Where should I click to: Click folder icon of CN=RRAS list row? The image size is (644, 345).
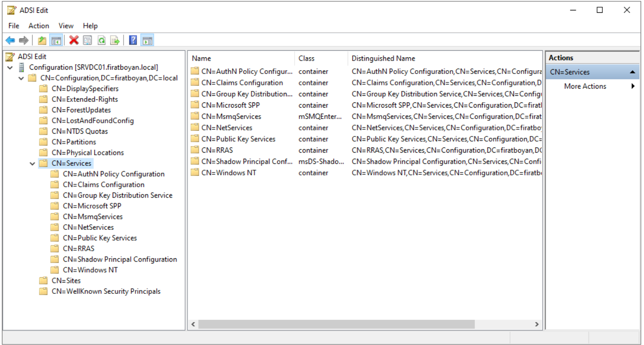click(x=195, y=150)
